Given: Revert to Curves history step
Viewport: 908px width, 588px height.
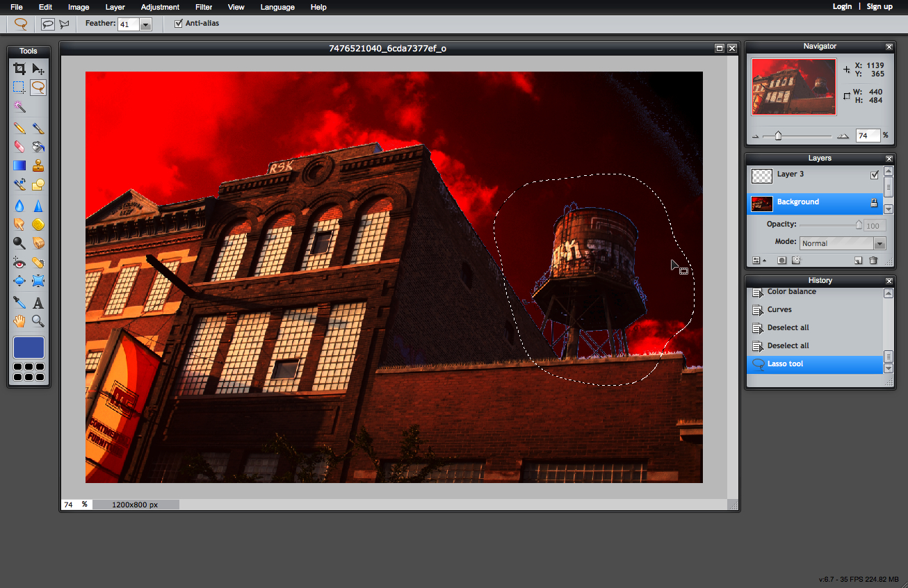Looking at the screenshot, I should point(814,309).
